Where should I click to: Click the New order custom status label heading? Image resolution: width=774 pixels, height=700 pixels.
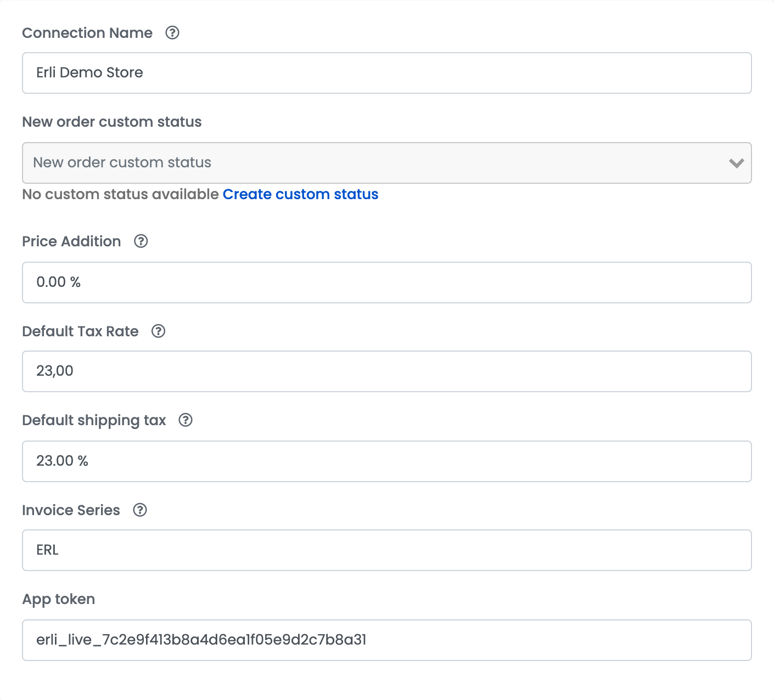click(x=112, y=122)
